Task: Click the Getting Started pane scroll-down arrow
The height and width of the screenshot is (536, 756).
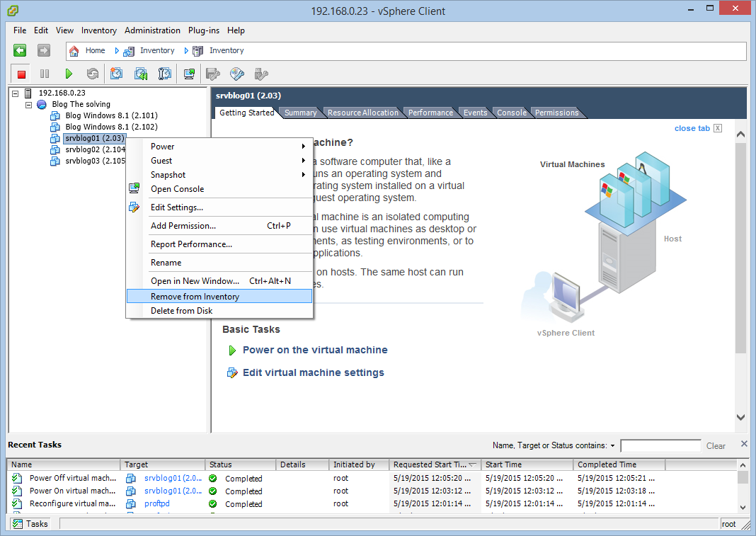Action: (741, 417)
